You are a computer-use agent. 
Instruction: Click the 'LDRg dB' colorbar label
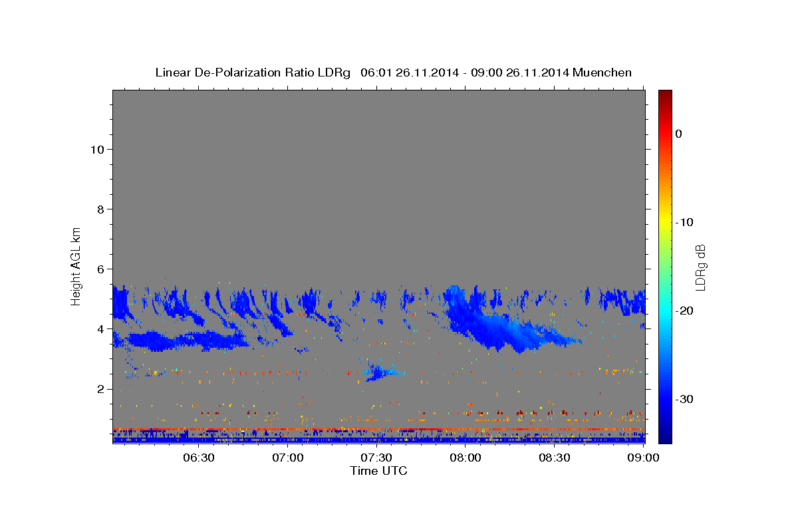(x=700, y=267)
